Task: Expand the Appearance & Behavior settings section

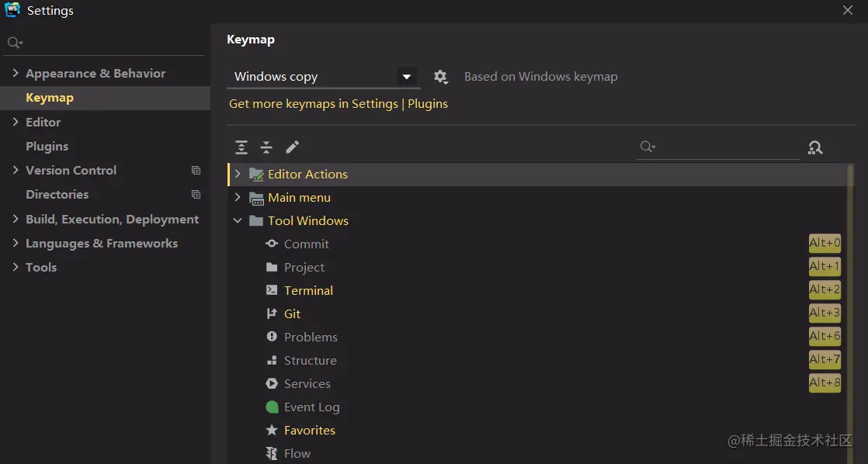Action: pyautogui.click(x=16, y=74)
